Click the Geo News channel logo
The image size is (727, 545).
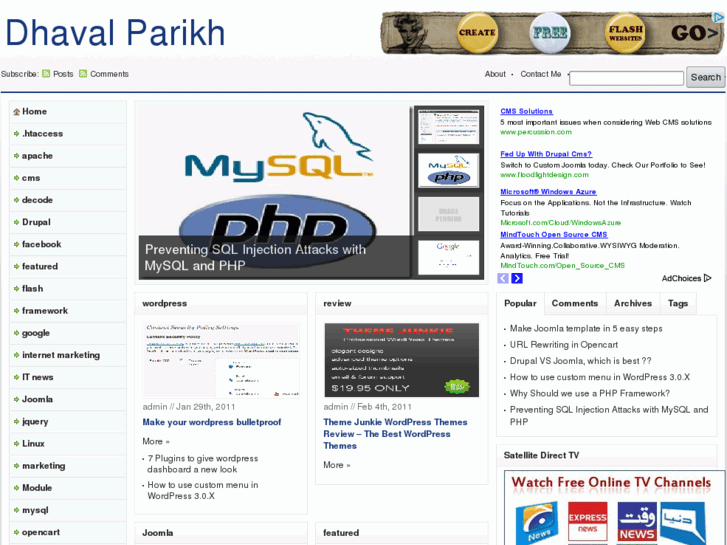coord(536,524)
